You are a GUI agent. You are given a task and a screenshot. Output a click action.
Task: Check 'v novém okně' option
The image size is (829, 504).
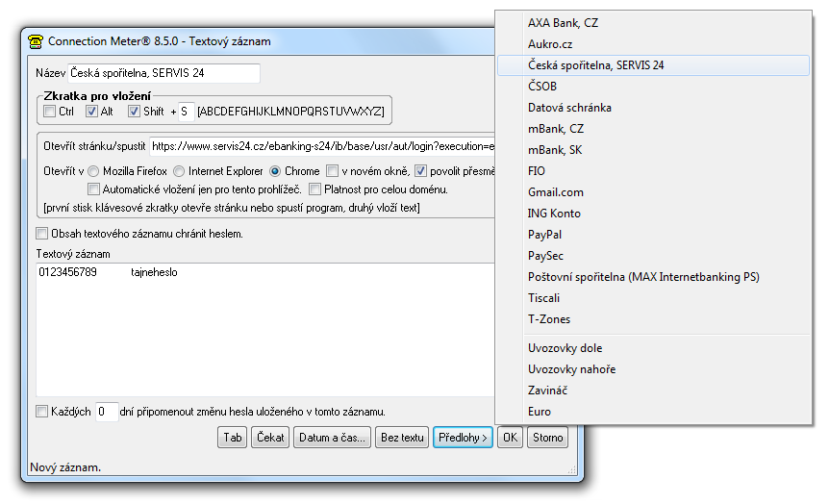tap(332, 171)
